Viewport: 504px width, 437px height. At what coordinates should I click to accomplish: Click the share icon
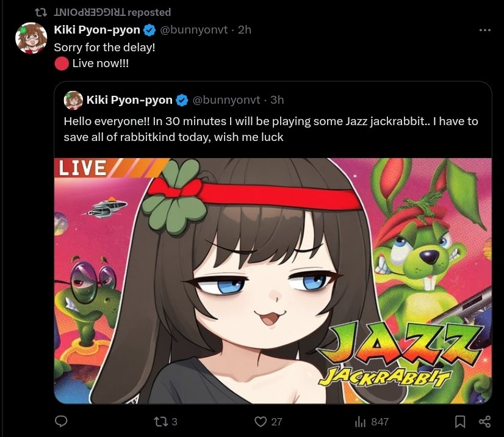[x=485, y=422]
